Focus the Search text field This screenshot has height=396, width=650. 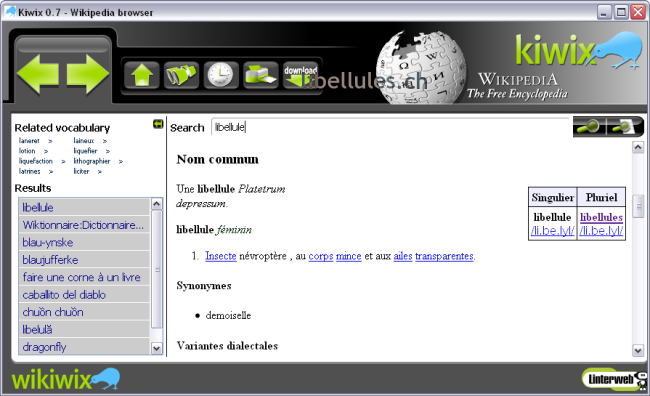click(x=390, y=127)
